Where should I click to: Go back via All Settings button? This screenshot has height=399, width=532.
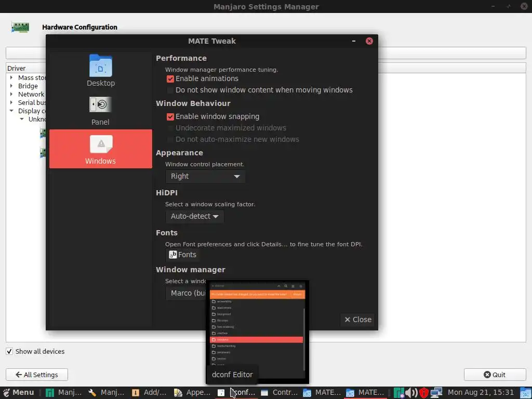coord(37,375)
